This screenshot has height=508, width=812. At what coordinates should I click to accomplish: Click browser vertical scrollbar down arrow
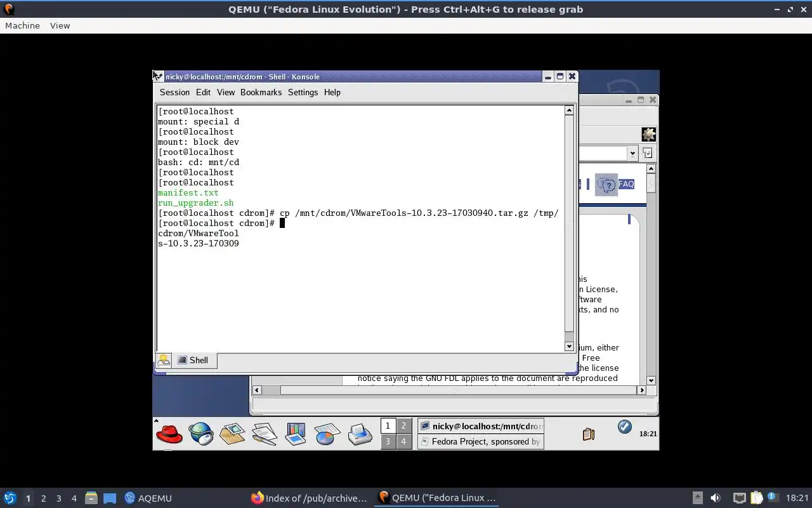(651, 380)
